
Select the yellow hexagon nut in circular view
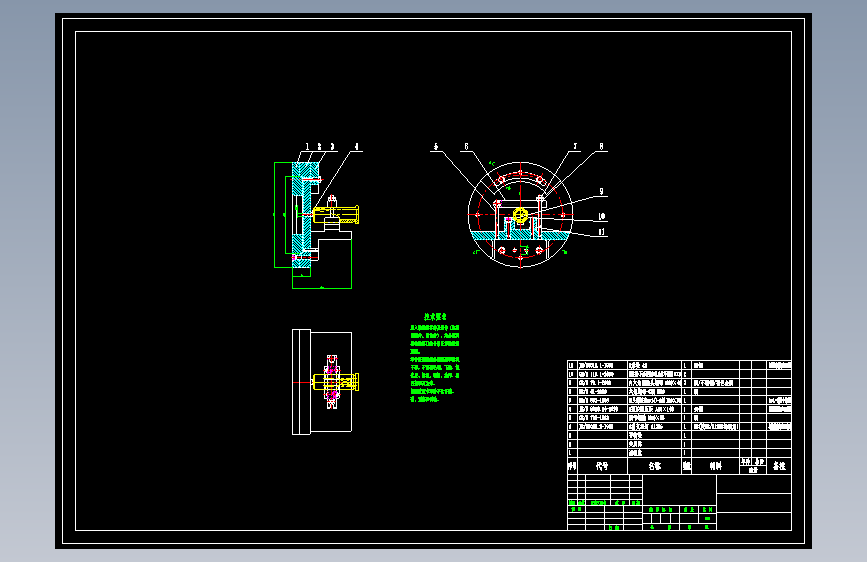click(x=520, y=215)
